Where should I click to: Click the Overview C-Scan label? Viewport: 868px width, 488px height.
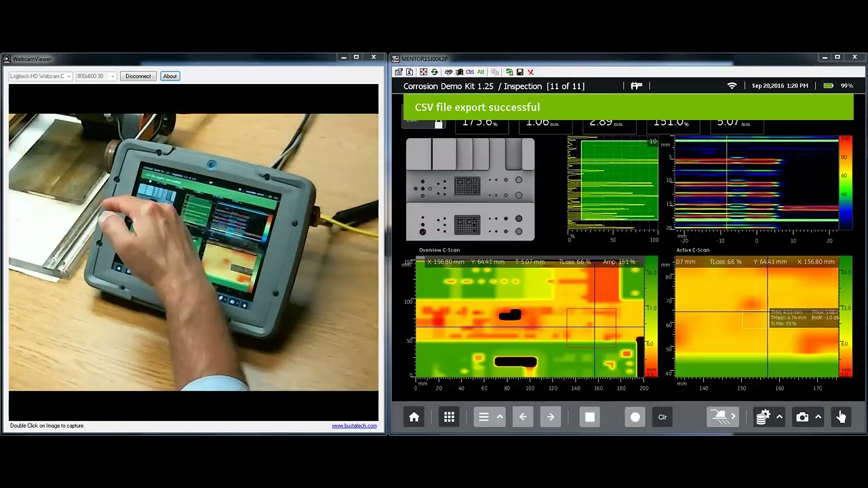(x=439, y=250)
